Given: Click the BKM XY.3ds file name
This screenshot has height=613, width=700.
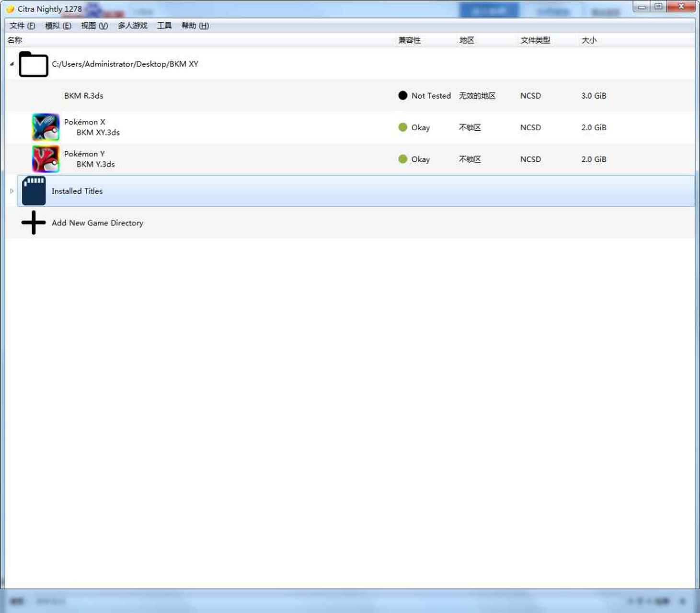Looking at the screenshot, I should tap(98, 132).
